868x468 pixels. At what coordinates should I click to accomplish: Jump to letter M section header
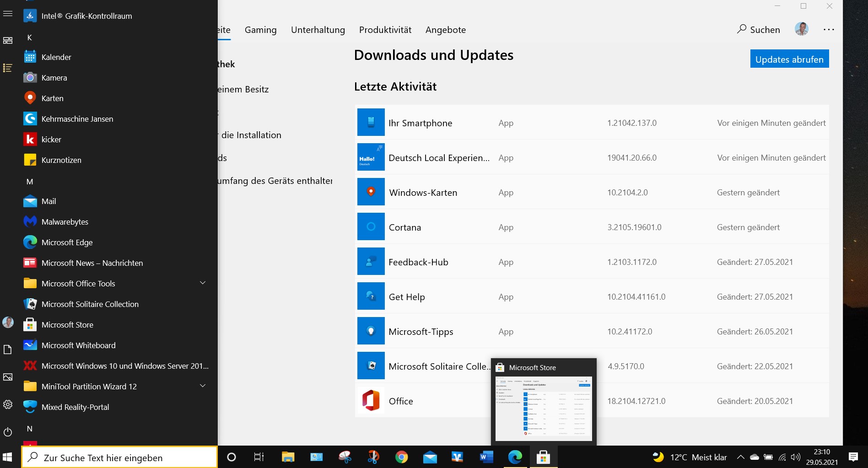point(30,182)
